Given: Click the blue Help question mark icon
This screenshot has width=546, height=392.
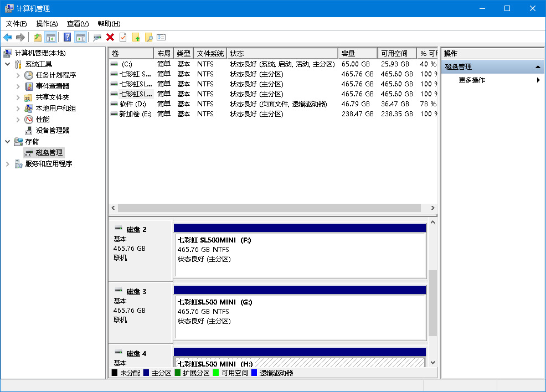Looking at the screenshot, I should [x=67, y=37].
